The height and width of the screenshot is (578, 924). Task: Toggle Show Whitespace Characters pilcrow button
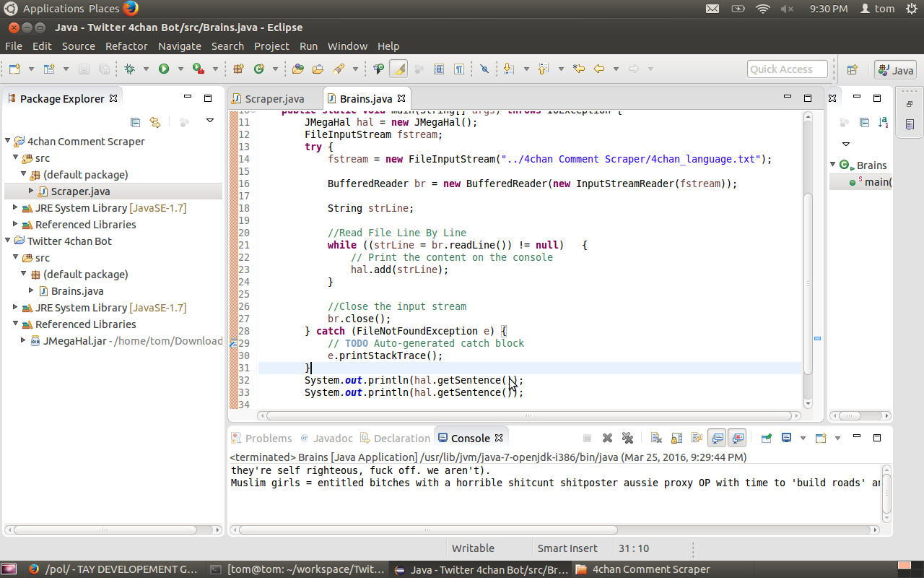(459, 69)
